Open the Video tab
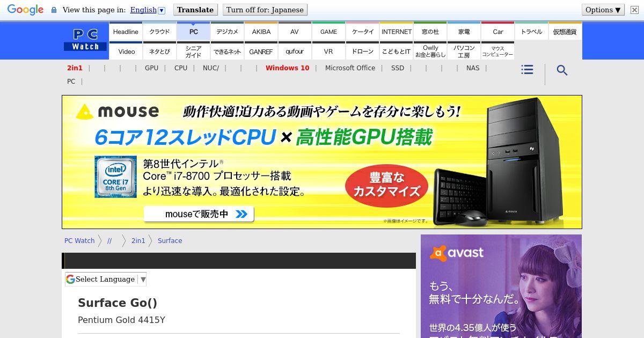 coord(126,51)
